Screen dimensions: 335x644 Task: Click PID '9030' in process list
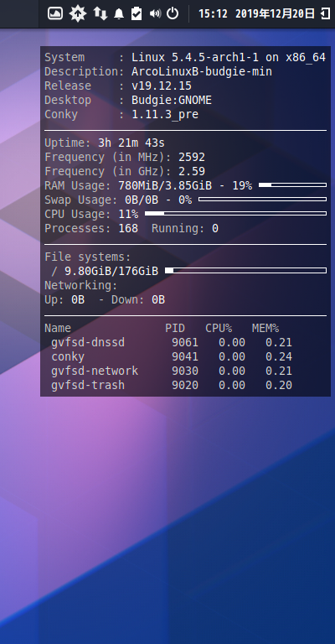(185, 371)
